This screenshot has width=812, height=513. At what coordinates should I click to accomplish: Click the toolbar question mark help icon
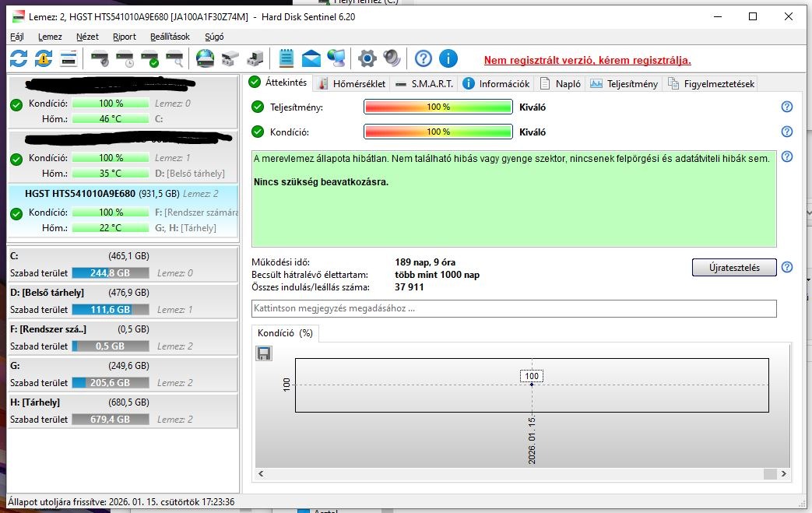tap(423, 58)
